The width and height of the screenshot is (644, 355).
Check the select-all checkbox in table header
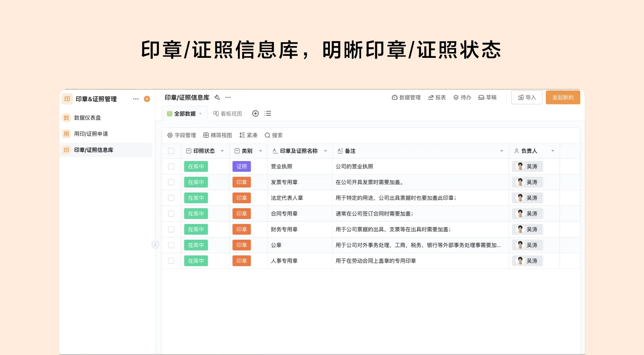[x=171, y=151]
